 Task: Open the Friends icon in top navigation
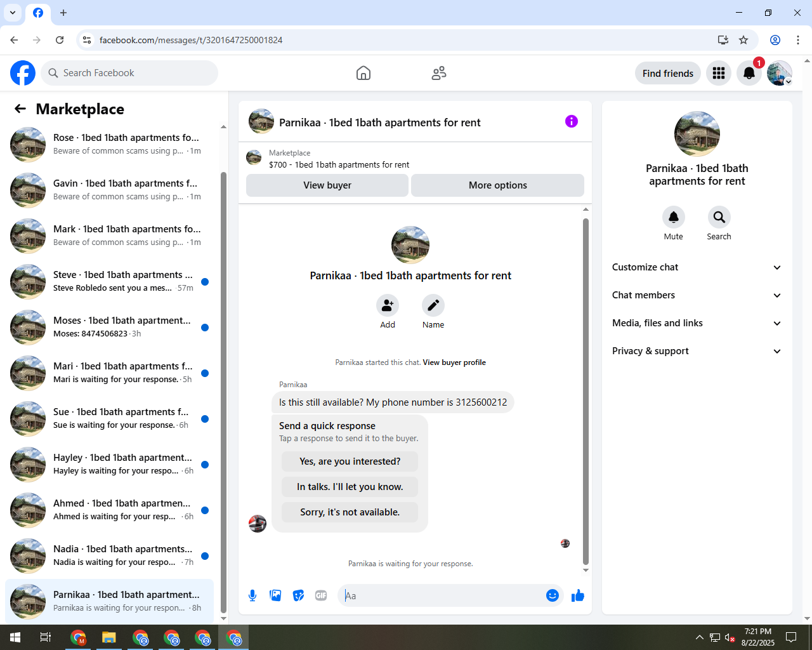[x=439, y=73]
